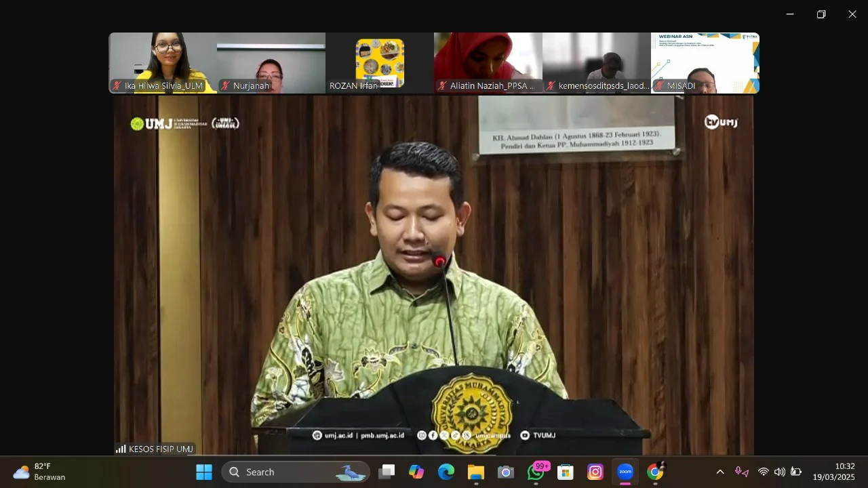Viewport: 868px width, 488px height.
Task: Launch the Copilot app icon
Action: [x=416, y=472]
